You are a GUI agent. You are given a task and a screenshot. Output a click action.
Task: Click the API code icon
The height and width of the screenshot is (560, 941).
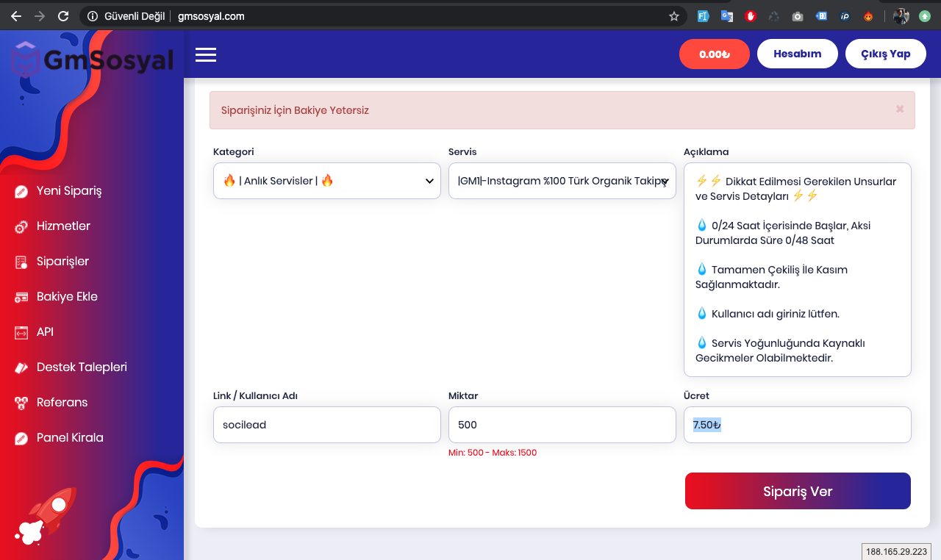(21, 332)
